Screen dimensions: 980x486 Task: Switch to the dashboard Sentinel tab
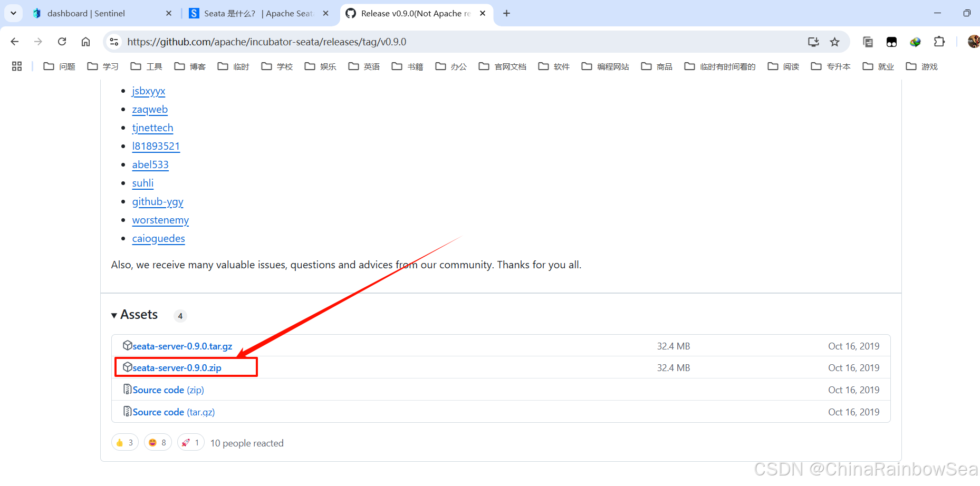tap(87, 13)
